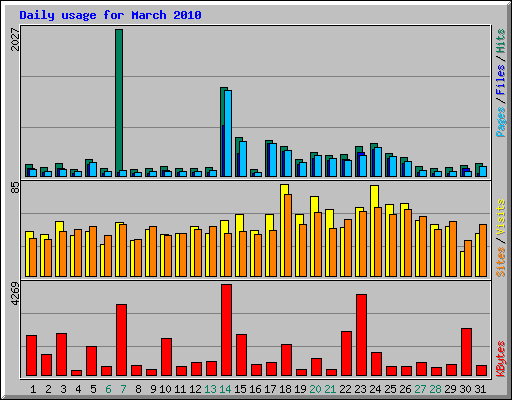The width and height of the screenshot is (512, 400).
Task: Click green weekend day label 14
Action: [x=225, y=389]
